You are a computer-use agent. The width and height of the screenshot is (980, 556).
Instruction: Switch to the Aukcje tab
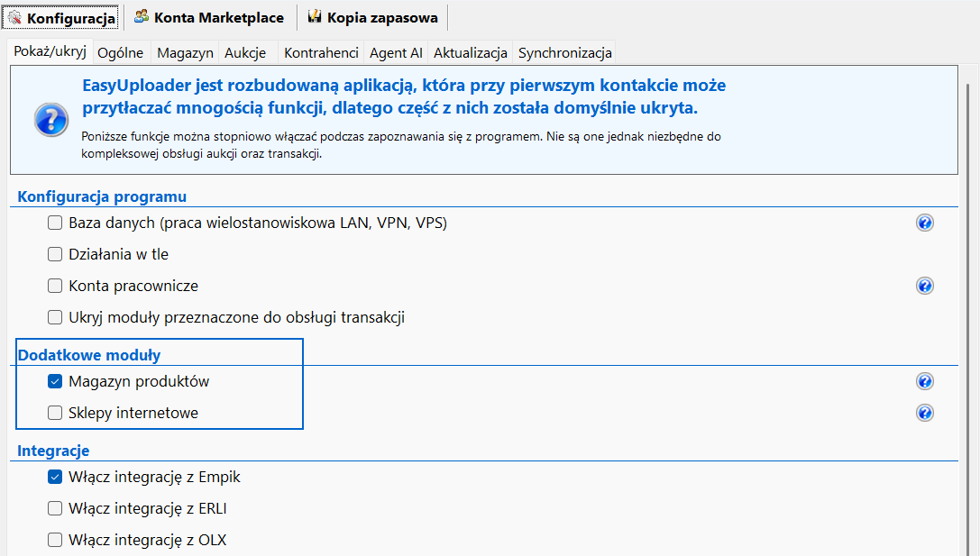(x=245, y=52)
